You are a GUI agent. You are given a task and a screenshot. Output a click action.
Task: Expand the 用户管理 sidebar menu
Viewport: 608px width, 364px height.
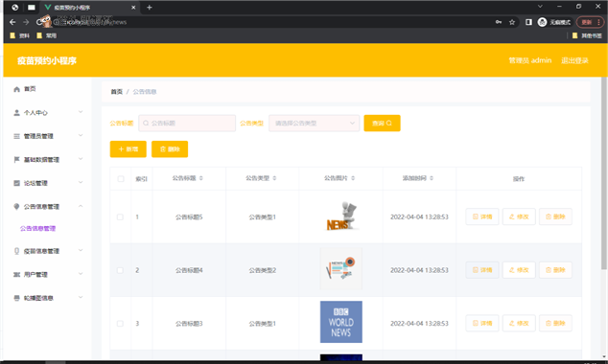[47, 275]
